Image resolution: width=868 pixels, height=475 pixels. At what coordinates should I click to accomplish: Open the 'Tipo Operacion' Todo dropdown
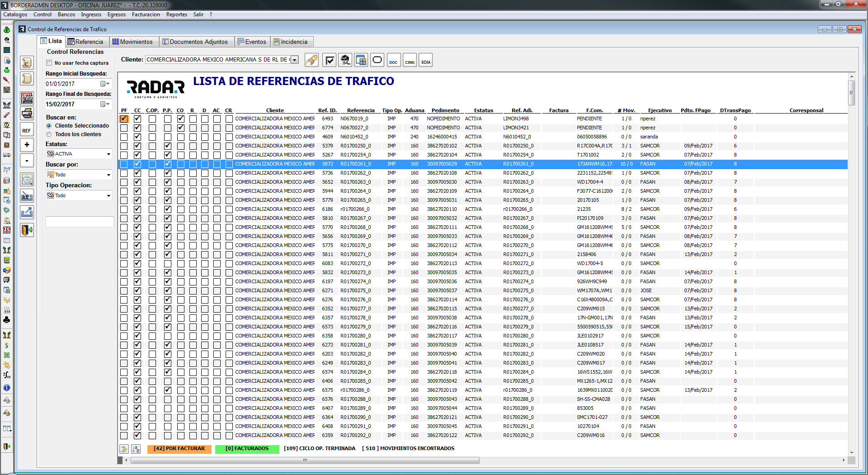pos(108,195)
